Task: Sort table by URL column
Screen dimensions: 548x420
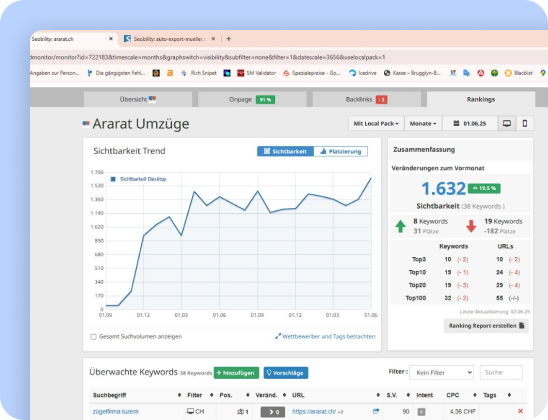Action: coord(336,395)
